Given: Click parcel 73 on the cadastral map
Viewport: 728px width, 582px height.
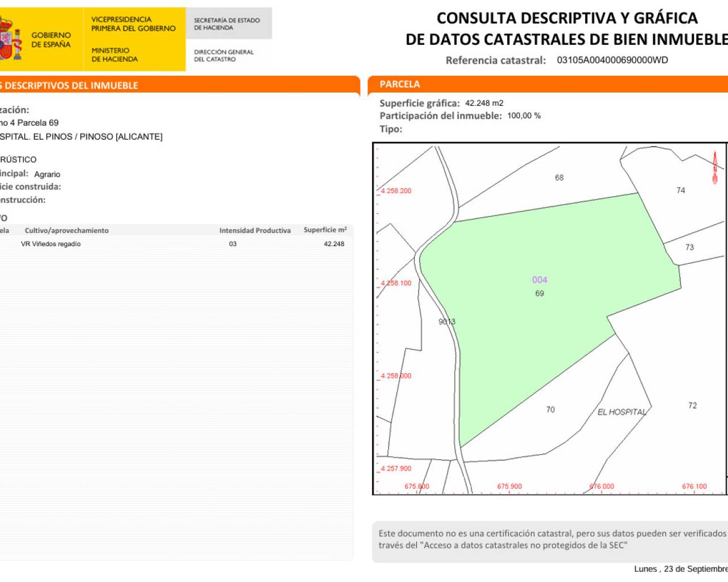Looking at the screenshot, I should [x=689, y=247].
